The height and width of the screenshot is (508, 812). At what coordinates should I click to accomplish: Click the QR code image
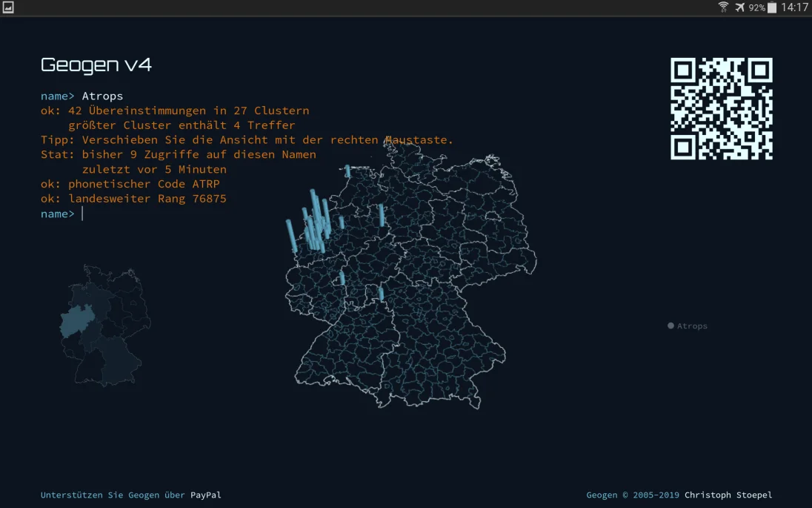coord(722,108)
